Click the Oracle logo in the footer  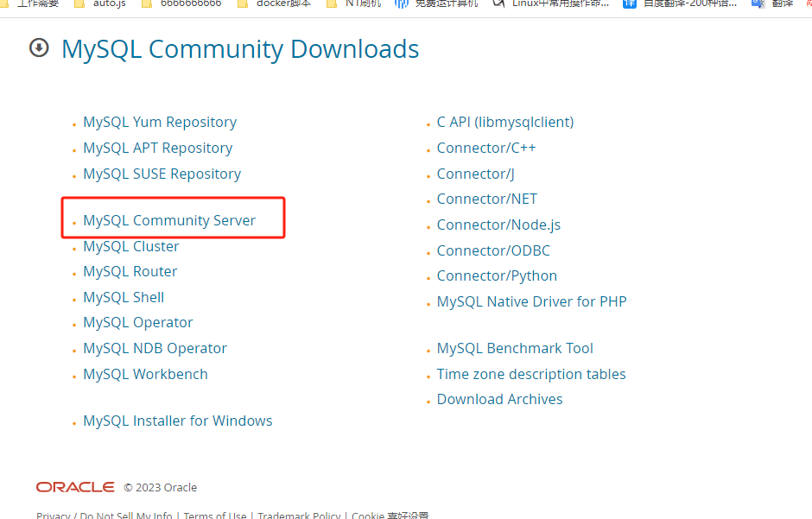tap(75, 487)
